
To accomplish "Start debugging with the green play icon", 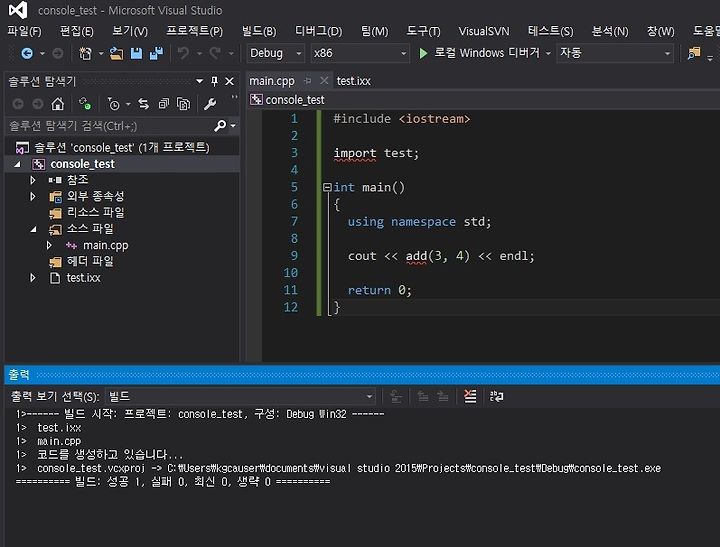I will 423,53.
